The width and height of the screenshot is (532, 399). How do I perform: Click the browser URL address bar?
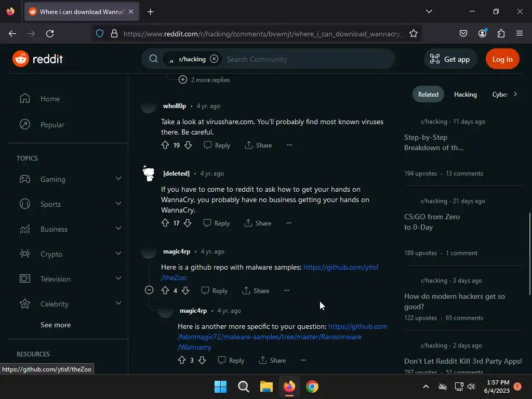click(x=262, y=34)
